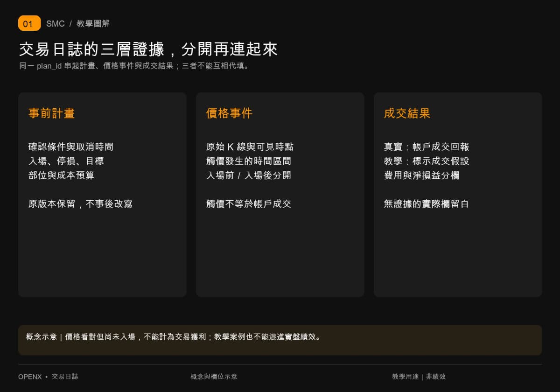Screen dimensions: 560x392
Task: Click the line 原版本保留,不事後改寫
Action: [x=80, y=204]
